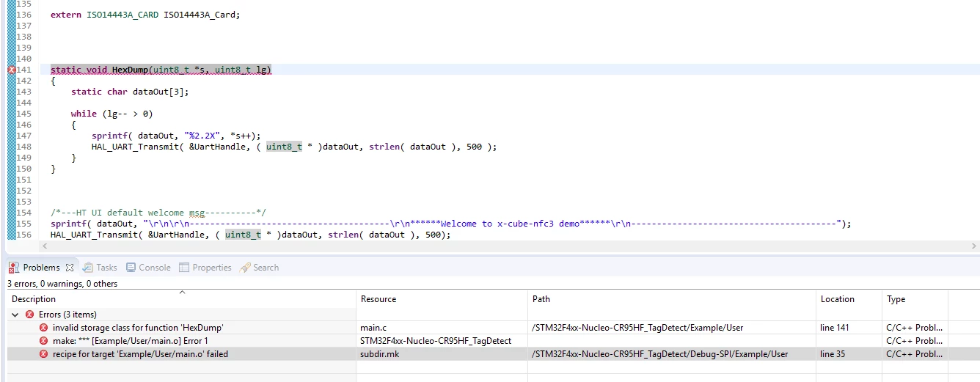
Task: Click the STM32F4xx-Nucleo-CR95HF_TagDetect resource cell
Action: (x=436, y=341)
